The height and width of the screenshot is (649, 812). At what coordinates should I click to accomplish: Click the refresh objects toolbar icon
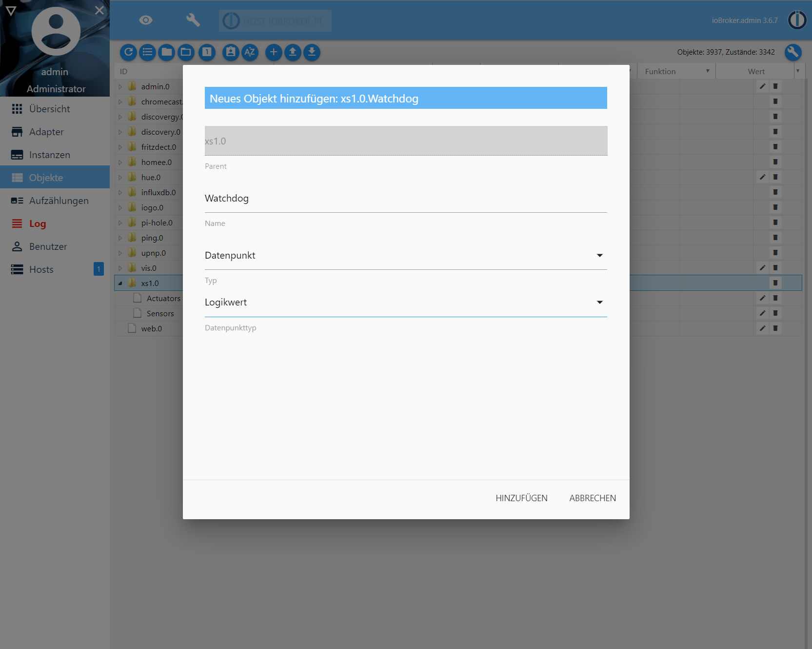point(129,52)
